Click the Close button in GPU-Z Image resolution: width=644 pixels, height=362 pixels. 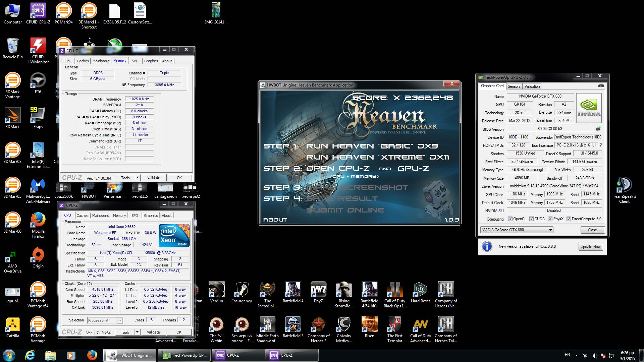(592, 230)
